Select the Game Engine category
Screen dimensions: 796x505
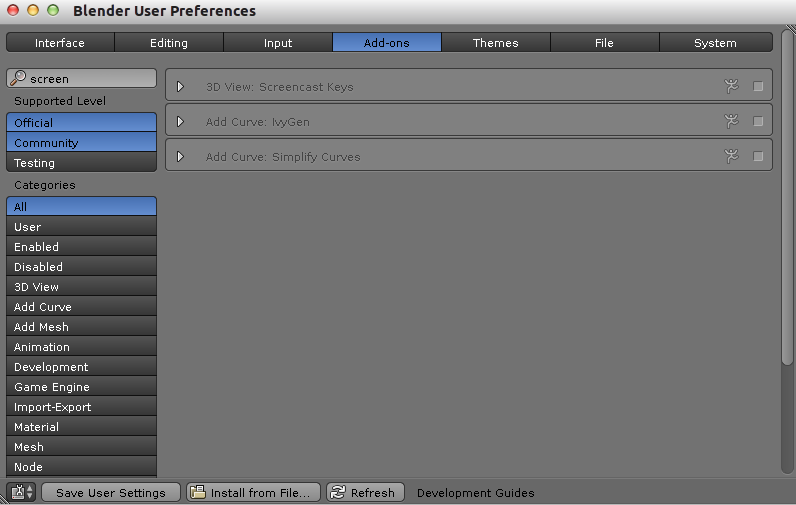(x=81, y=387)
